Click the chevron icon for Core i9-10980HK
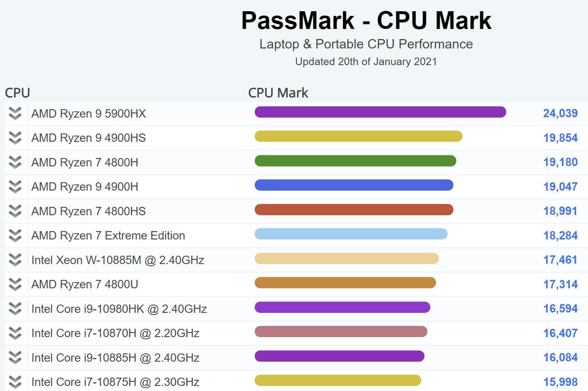 tap(15, 309)
